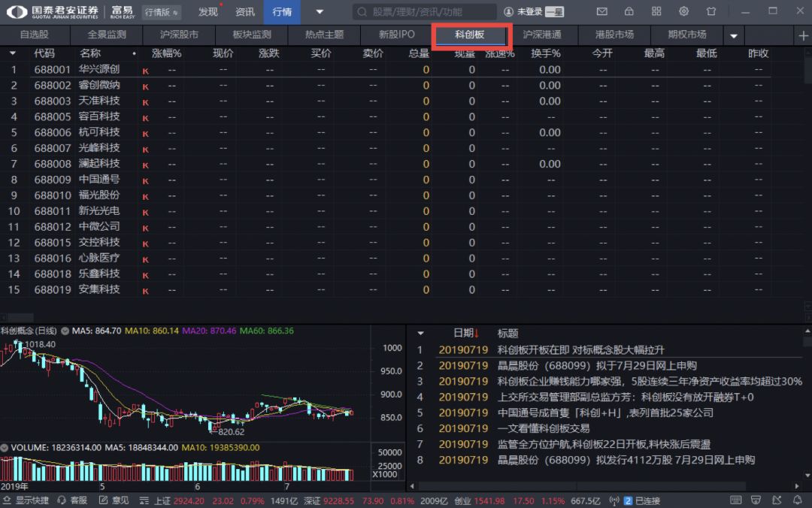Click the blue 2 badge beside 已连接
The image size is (812, 508).
point(628,500)
